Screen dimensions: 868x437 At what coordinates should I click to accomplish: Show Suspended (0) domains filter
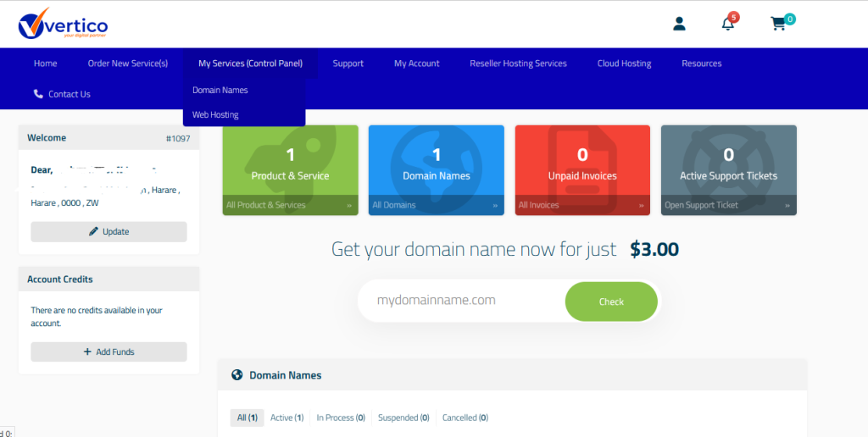coord(403,418)
